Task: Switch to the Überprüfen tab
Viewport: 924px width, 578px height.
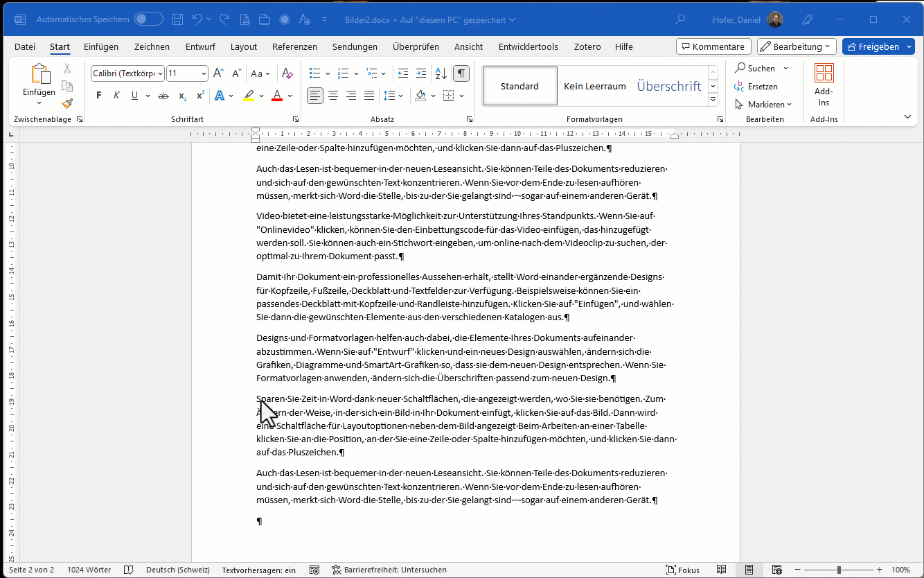Action: point(416,46)
